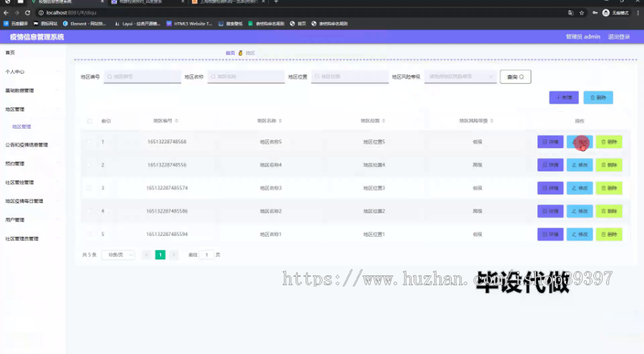644x354 pixels.
Task: Check the checkbox for row 16513228748556
Action: 89,164
